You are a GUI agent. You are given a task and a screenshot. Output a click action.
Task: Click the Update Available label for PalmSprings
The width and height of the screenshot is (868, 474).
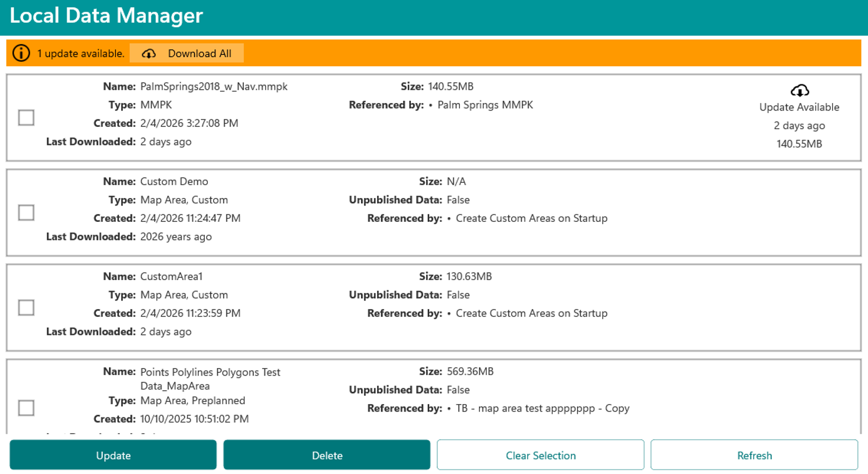[799, 107]
